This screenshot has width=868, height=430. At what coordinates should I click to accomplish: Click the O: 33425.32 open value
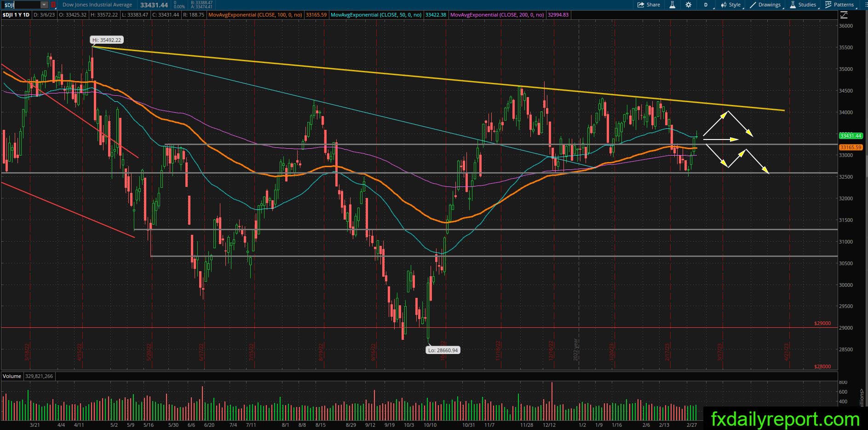(73, 15)
